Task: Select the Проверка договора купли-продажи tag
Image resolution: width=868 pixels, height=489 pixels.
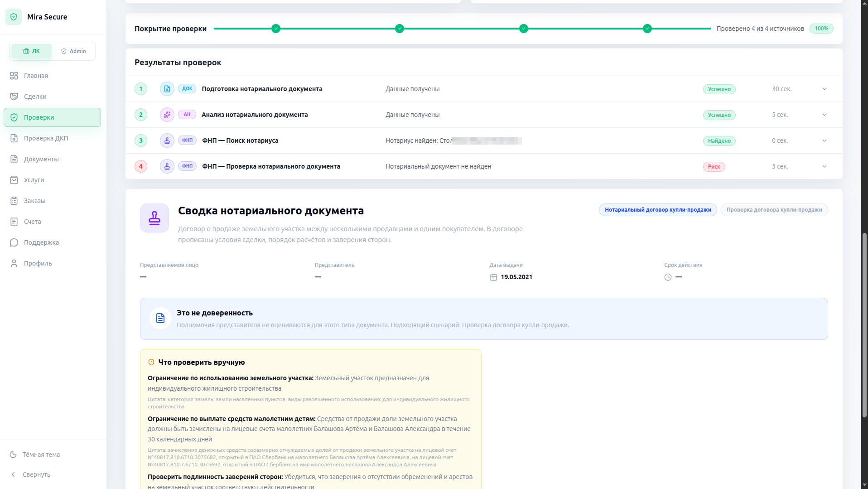Action: pos(774,210)
